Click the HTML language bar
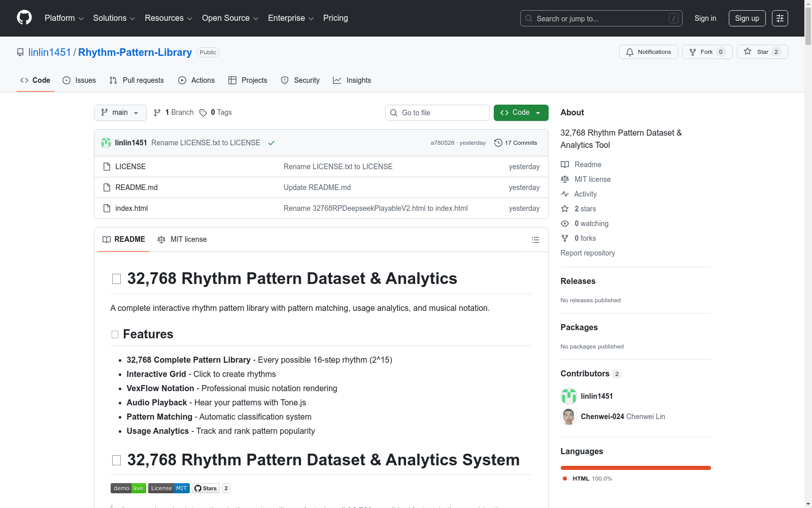Screen dimensions: 812x508 tap(636, 468)
